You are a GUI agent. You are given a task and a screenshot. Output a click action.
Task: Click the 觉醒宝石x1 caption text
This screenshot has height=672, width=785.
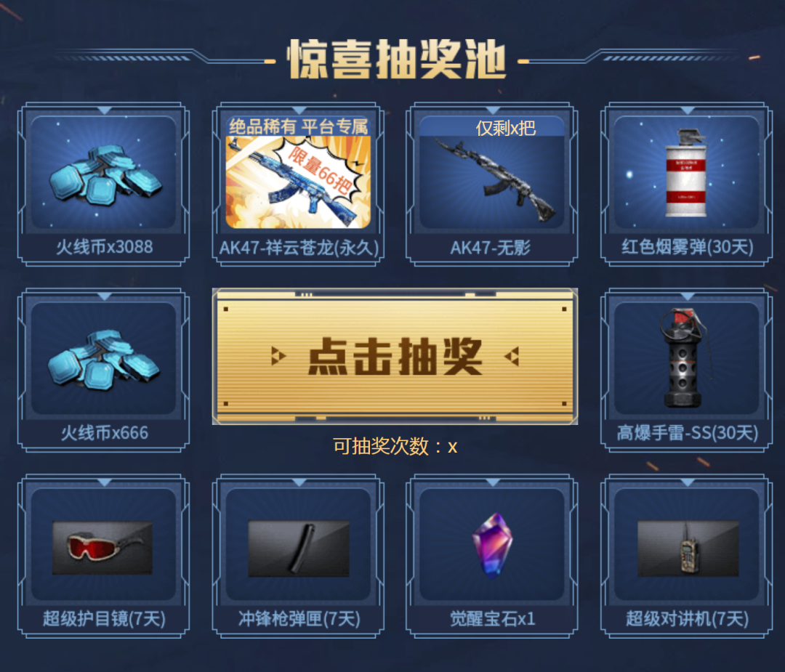[x=493, y=618]
